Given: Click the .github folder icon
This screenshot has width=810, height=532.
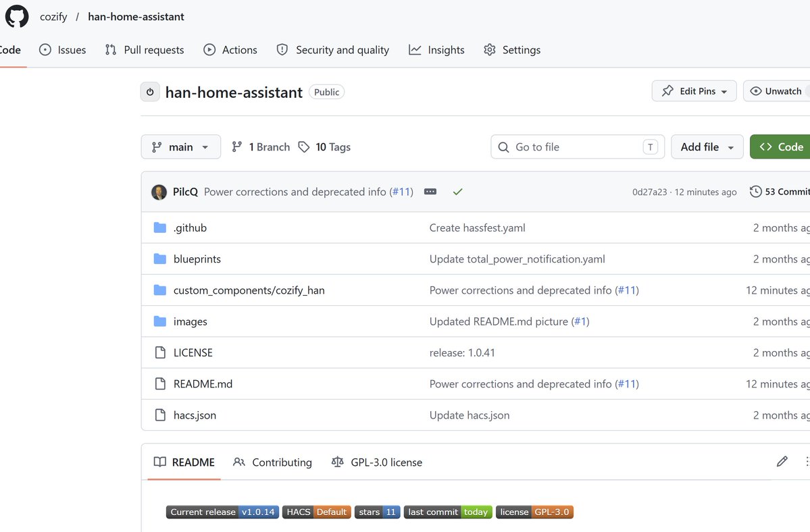Looking at the screenshot, I should (160, 228).
